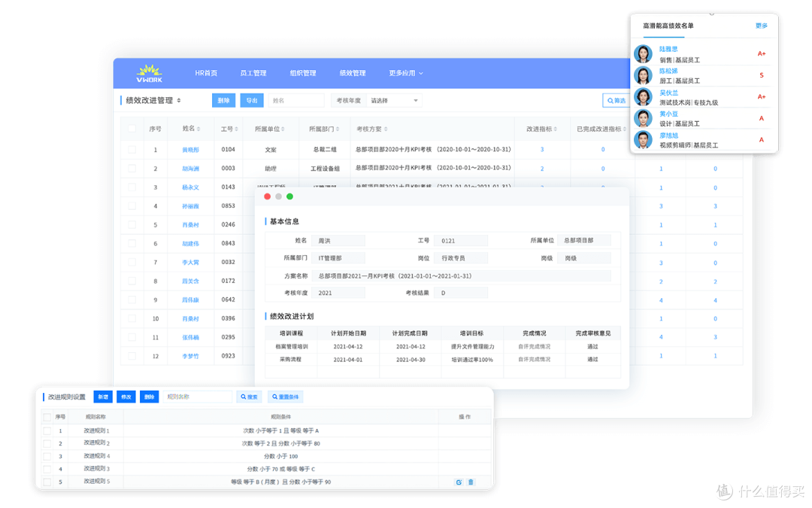This screenshot has height=508, width=812.
Task: Click the 修改 button in 改进规则设置
Action: click(126, 397)
